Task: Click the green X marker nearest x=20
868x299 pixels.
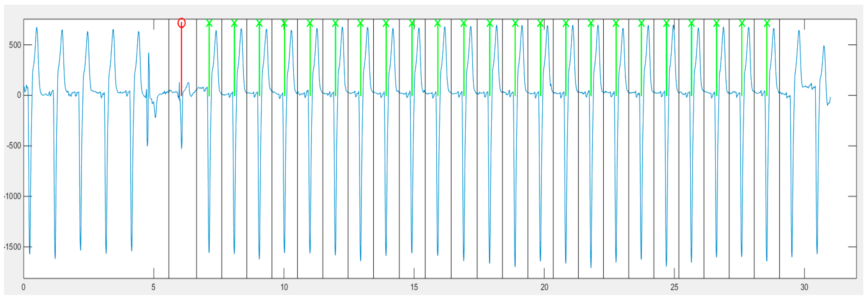Action: (541, 23)
